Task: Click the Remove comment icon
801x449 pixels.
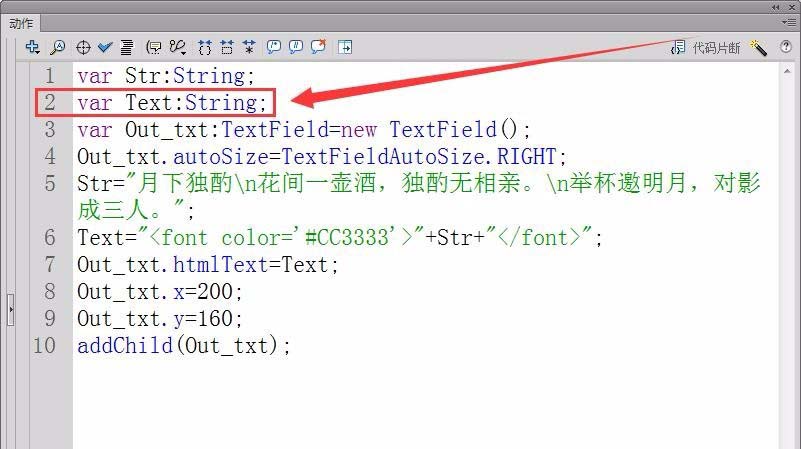Action: (x=318, y=47)
